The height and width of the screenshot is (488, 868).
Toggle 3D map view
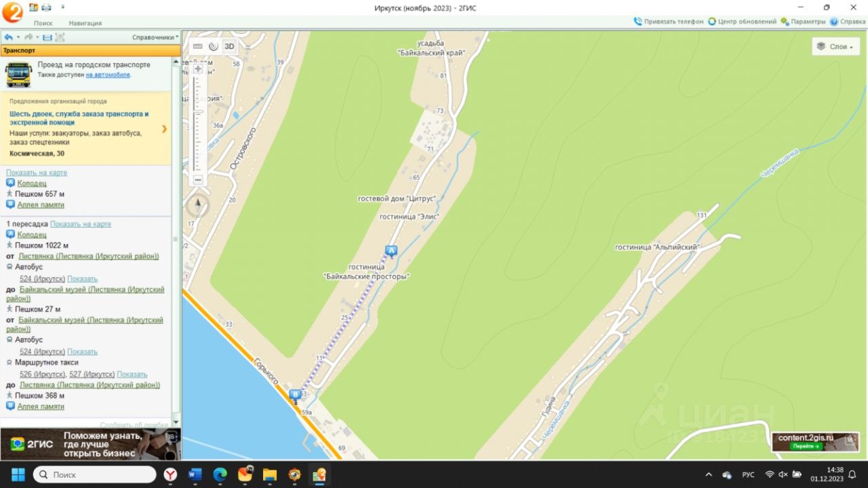coord(229,46)
